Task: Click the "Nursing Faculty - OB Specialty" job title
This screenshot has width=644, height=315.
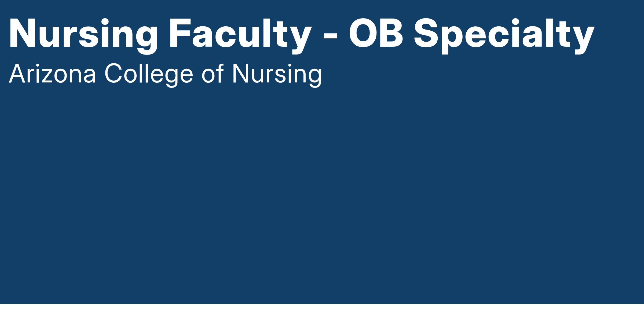Action: 302,34
